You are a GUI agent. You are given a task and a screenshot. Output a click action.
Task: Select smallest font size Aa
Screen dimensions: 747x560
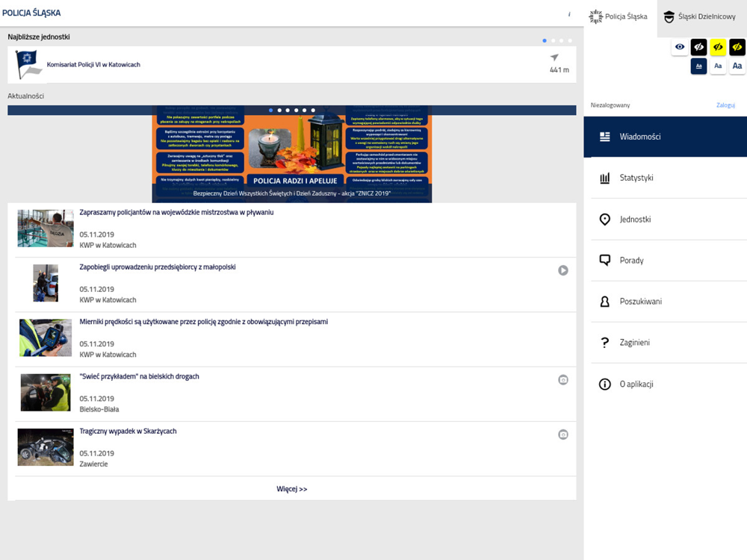[x=699, y=66]
